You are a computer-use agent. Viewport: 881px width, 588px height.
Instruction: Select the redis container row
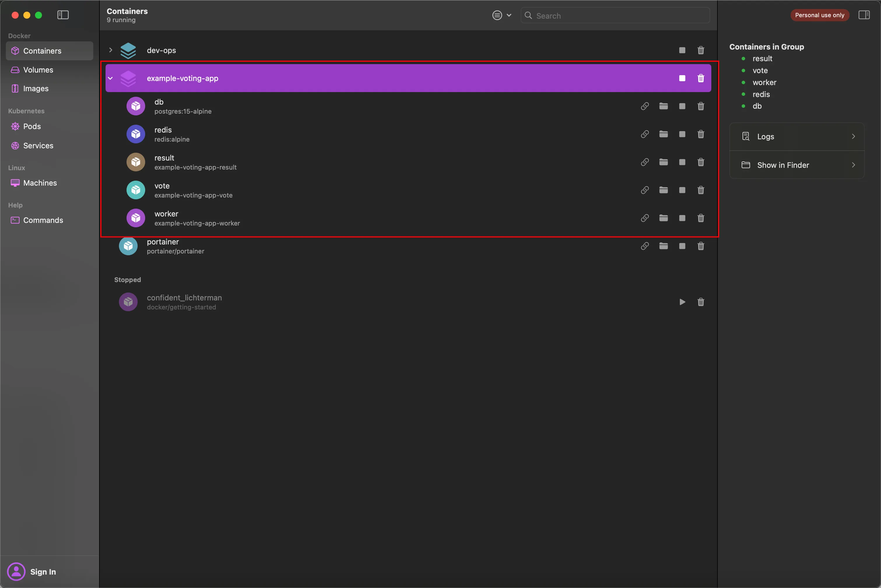[408, 134]
